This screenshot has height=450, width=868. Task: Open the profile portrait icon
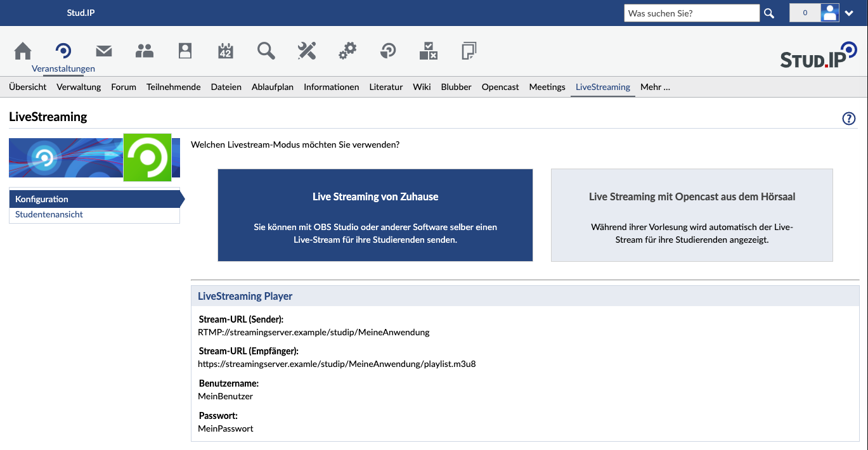[185, 51]
